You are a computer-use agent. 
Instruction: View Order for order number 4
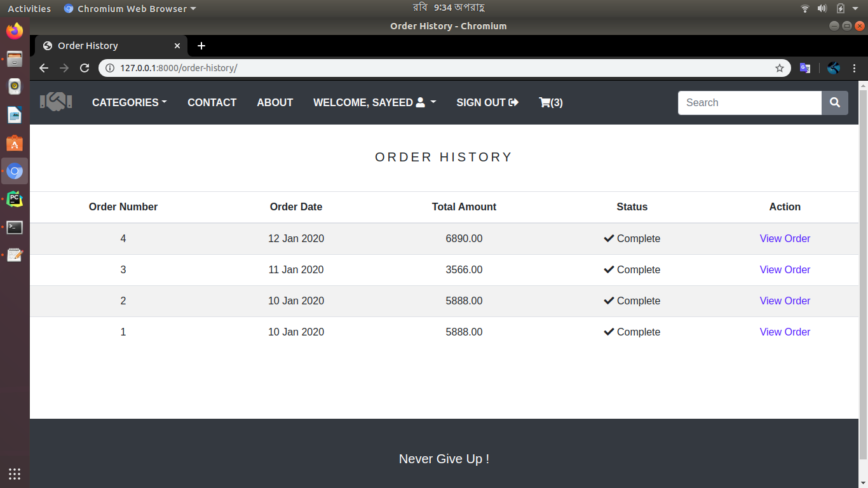785,239
